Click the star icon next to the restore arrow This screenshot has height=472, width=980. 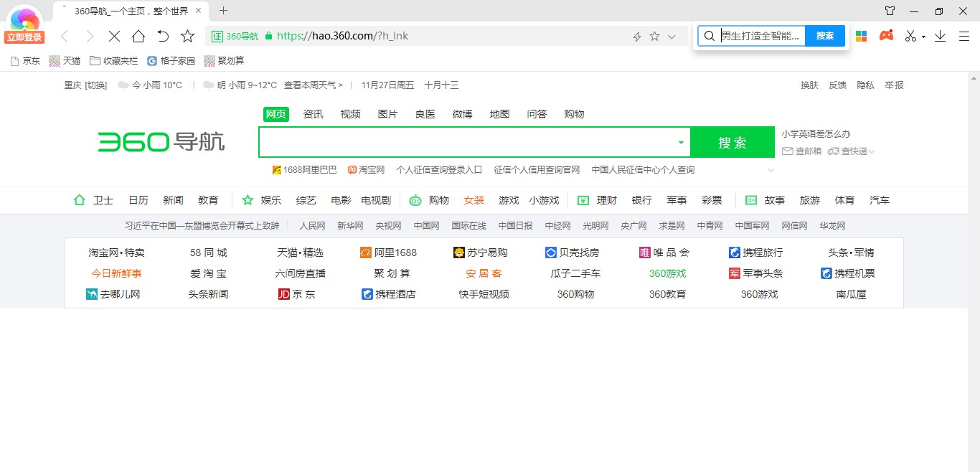coord(187,36)
